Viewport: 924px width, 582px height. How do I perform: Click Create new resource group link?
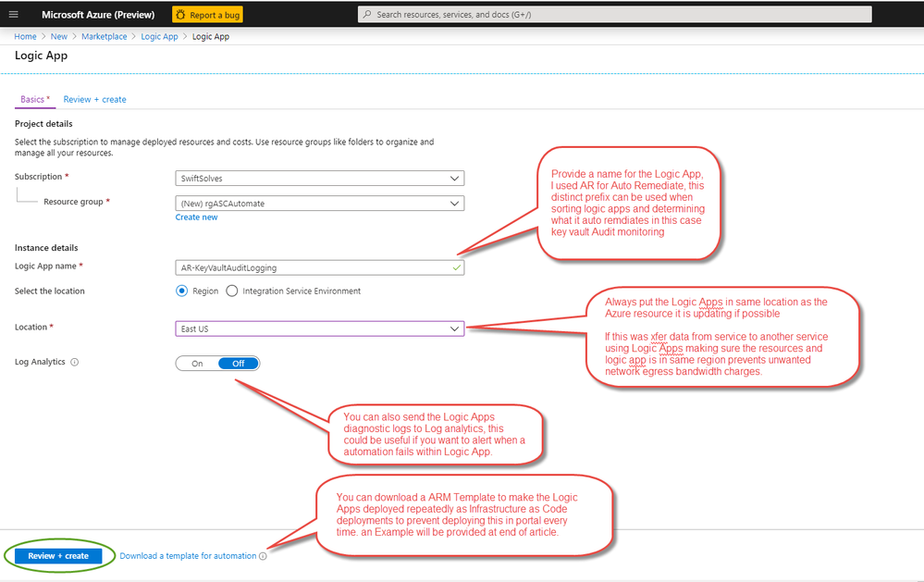click(196, 217)
